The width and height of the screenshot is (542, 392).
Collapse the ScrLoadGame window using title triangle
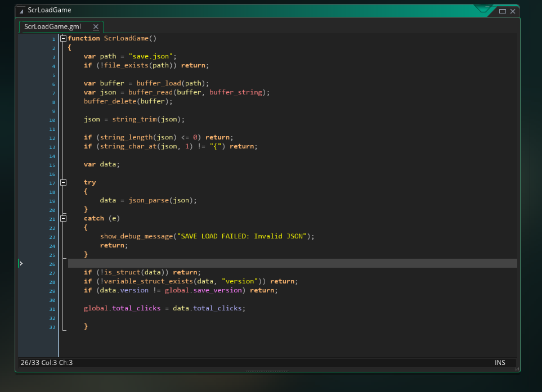[x=21, y=11]
